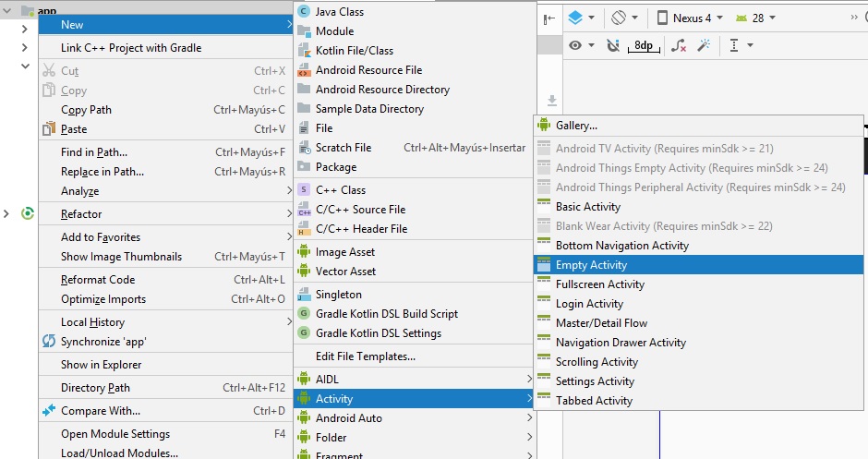This screenshot has height=459, width=868.
Task: Click the 8dp default margins button
Action: [x=645, y=45]
